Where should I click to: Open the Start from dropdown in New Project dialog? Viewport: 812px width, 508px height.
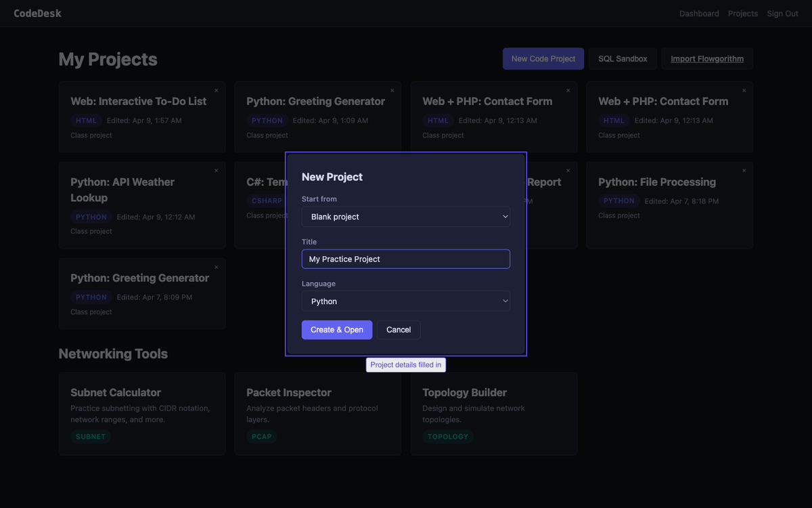pos(405,216)
